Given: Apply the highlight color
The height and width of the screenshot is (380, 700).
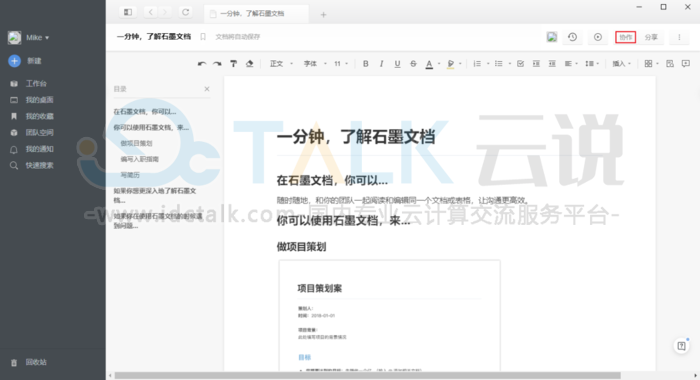Looking at the screenshot, I should [x=451, y=64].
